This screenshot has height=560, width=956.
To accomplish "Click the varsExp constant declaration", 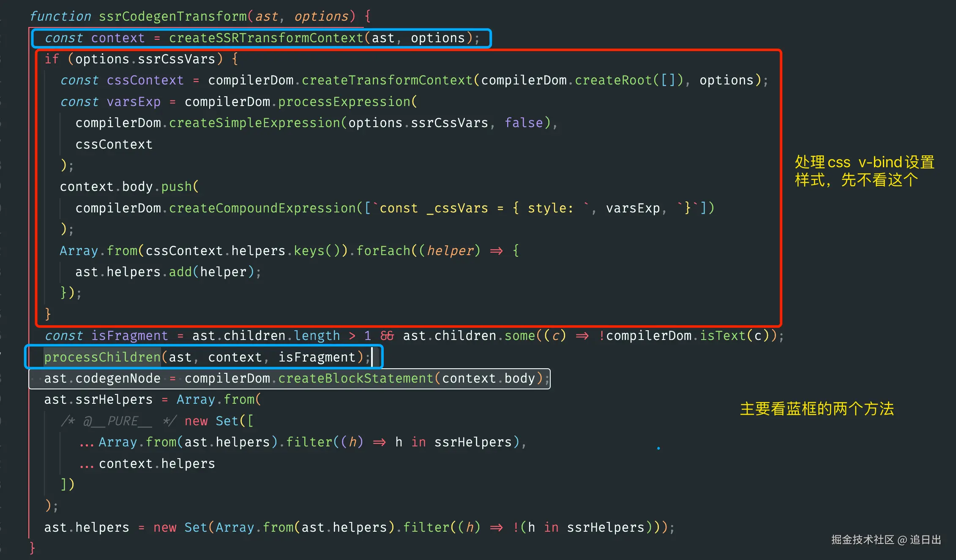I will pyautogui.click(x=133, y=102).
